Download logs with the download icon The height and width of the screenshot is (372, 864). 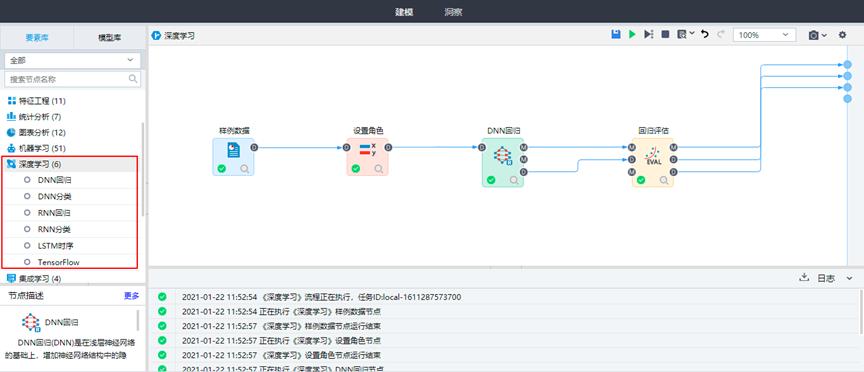click(x=804, y=278)
